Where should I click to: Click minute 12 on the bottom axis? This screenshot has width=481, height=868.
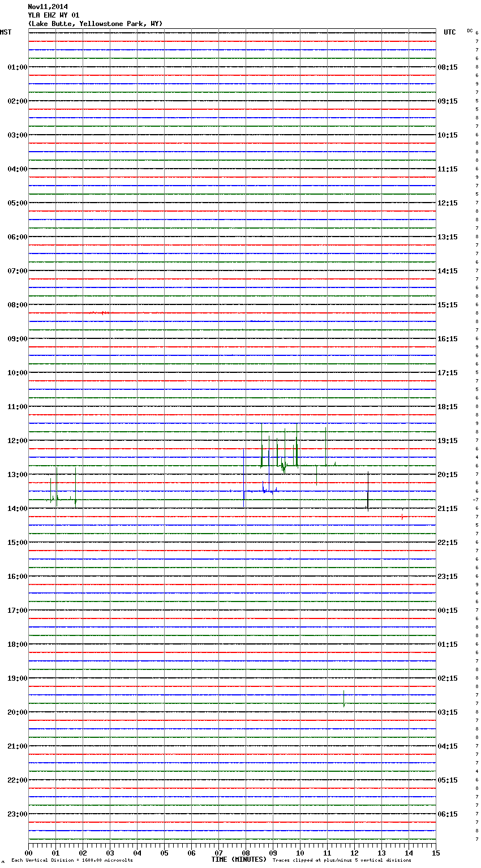click(354, 853)
